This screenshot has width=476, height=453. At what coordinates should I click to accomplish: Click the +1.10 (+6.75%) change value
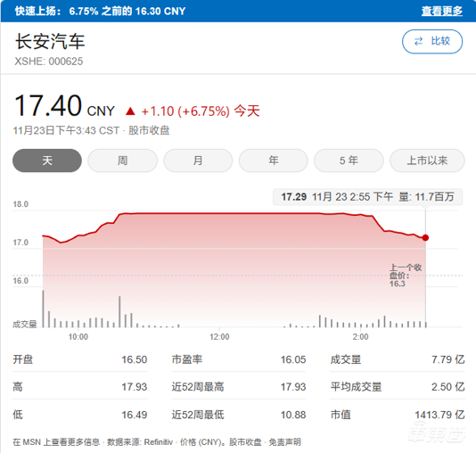(x=185, y=111)
